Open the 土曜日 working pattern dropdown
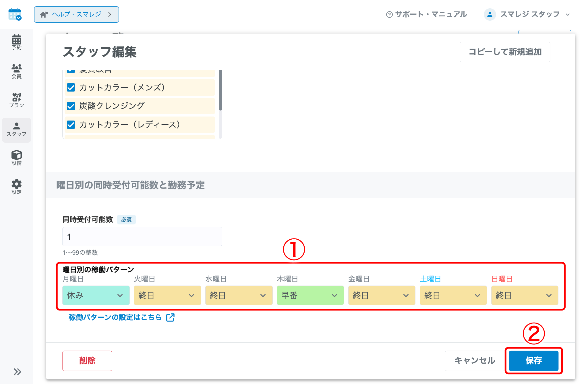 coord(453,295)
